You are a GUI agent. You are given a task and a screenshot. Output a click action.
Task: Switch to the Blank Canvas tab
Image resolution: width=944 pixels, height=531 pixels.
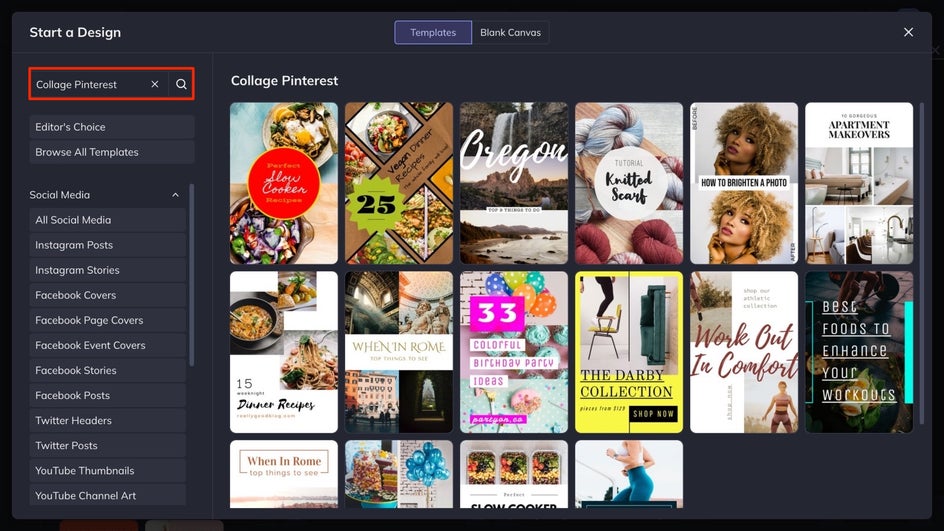[x=510, y=33]
